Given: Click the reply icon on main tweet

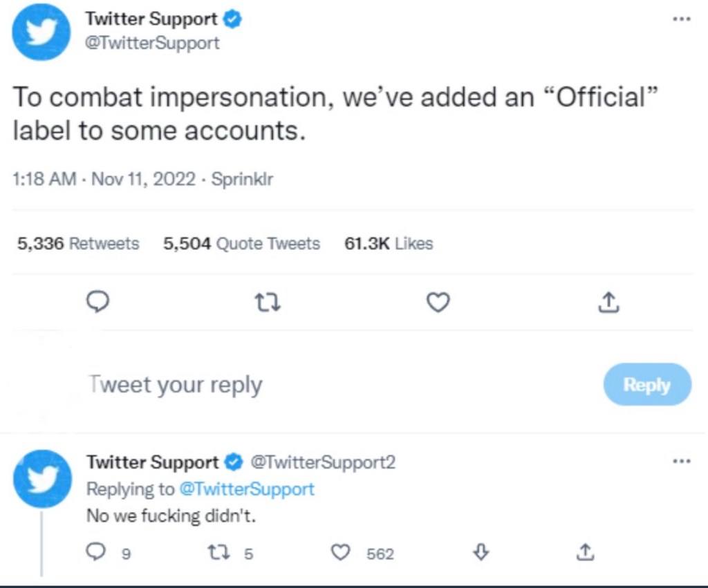Looking at the screenshot, I should [99, 302].
